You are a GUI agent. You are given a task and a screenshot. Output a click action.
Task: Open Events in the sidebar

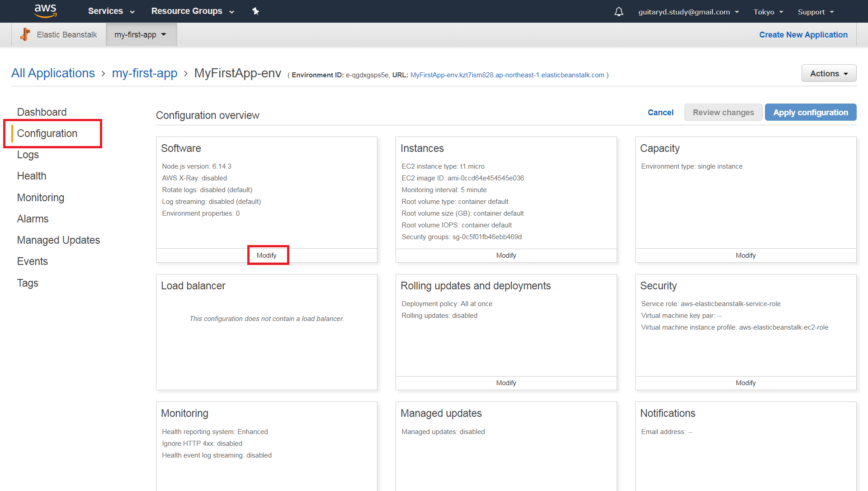[x=32, y=261]
